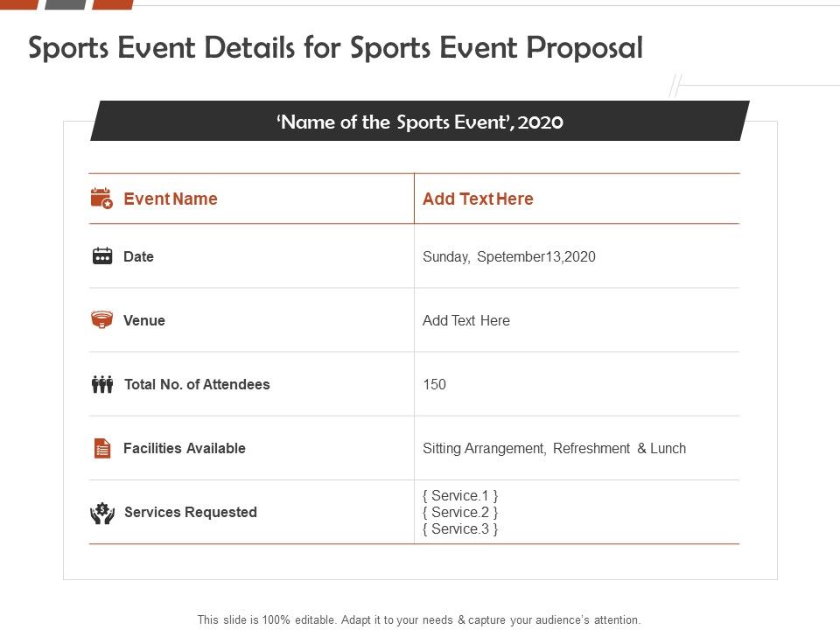Select the '{ Service.3 }' placeholder line

(459, 528)
